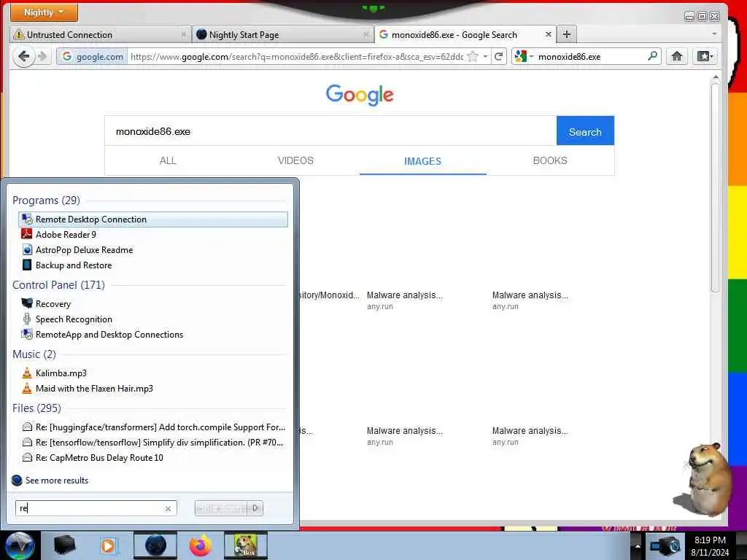Launch Adobe Reader 9
The image size is (747, 560).
tap(153, 234)
